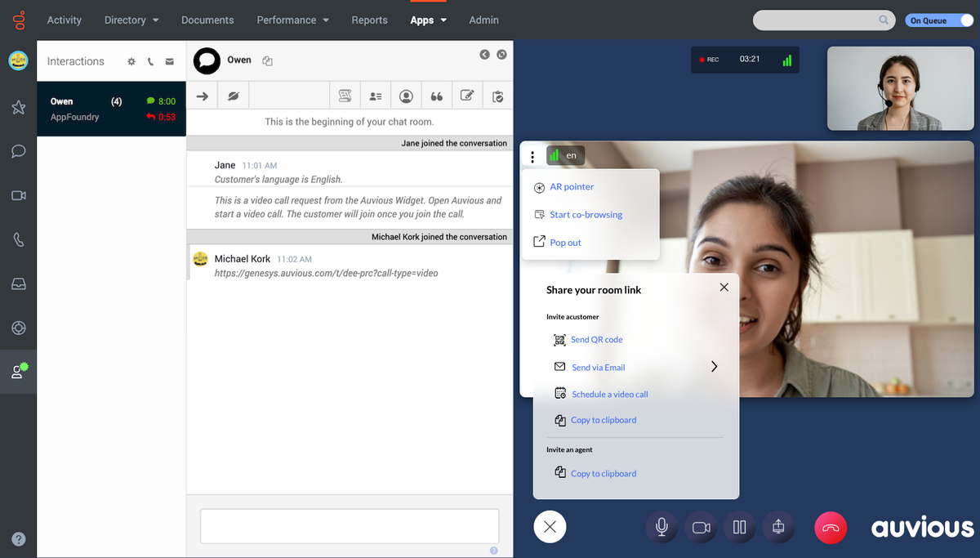Open the three-dot options menu on video
Image resolution: width=980 pixels, height=558 pixels.
click(532, 156)
